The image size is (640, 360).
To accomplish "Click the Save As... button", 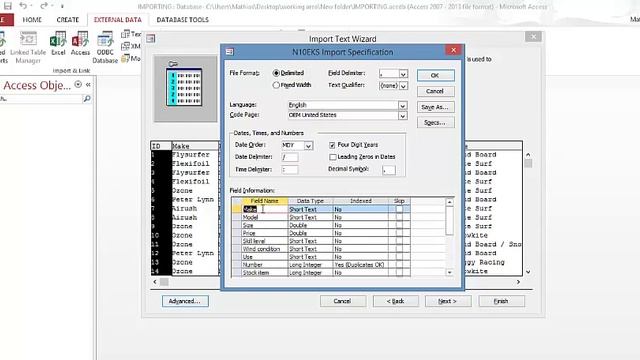I will click(x=435, y=107).
